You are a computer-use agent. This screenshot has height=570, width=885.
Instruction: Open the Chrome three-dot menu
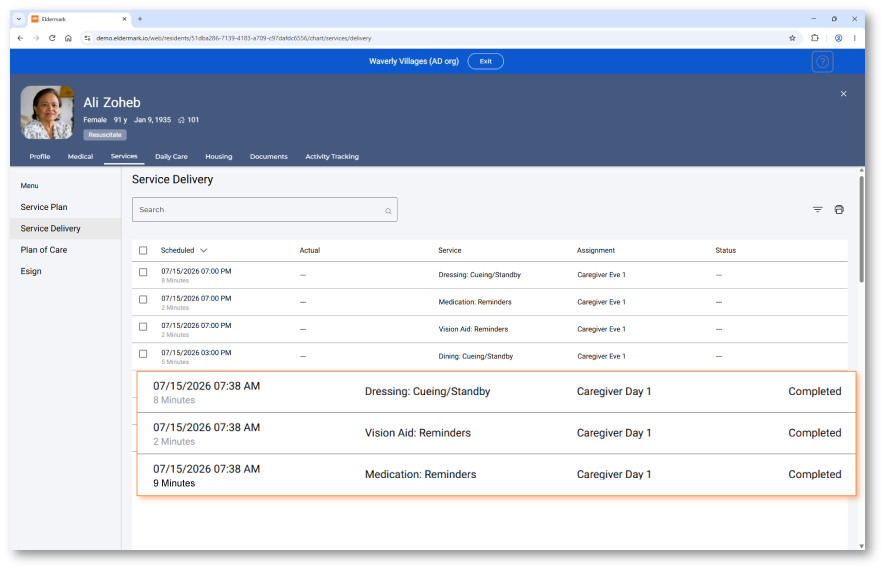click(x=855, y=38)
